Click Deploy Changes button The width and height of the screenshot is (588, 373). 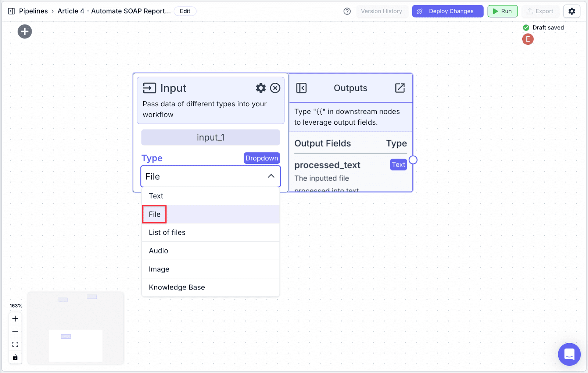click(448, 11)
